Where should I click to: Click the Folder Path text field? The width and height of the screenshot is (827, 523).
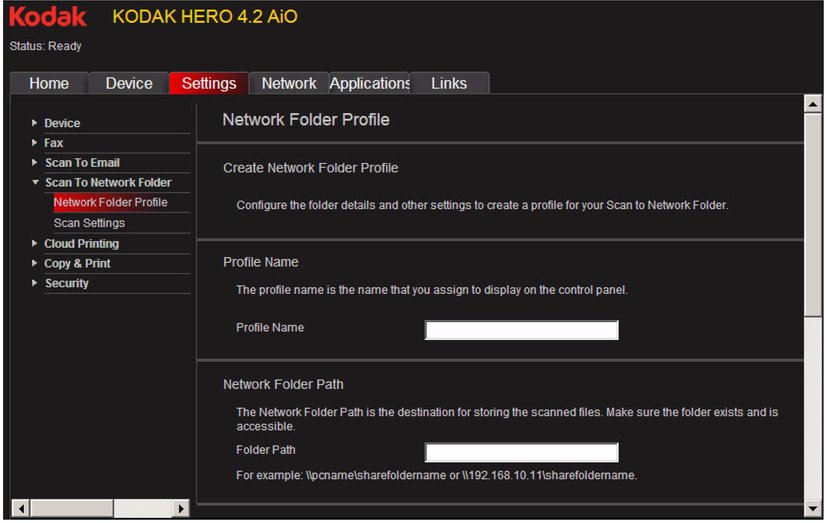pos(521,452)
